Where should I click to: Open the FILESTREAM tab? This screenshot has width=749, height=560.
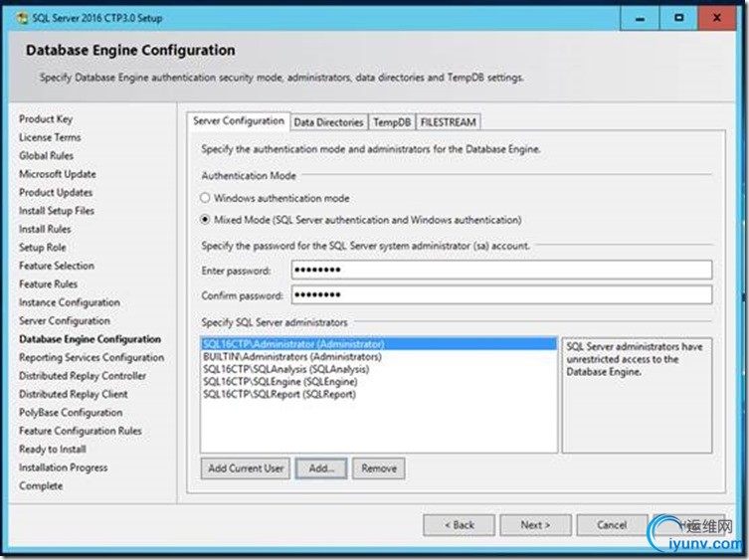448,122
